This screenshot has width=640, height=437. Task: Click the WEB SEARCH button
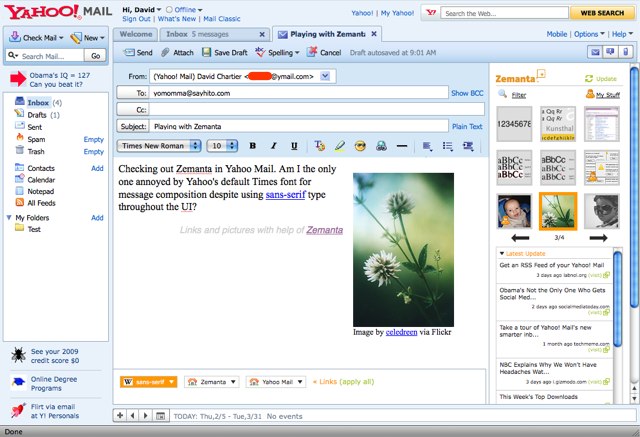[602, 13]
